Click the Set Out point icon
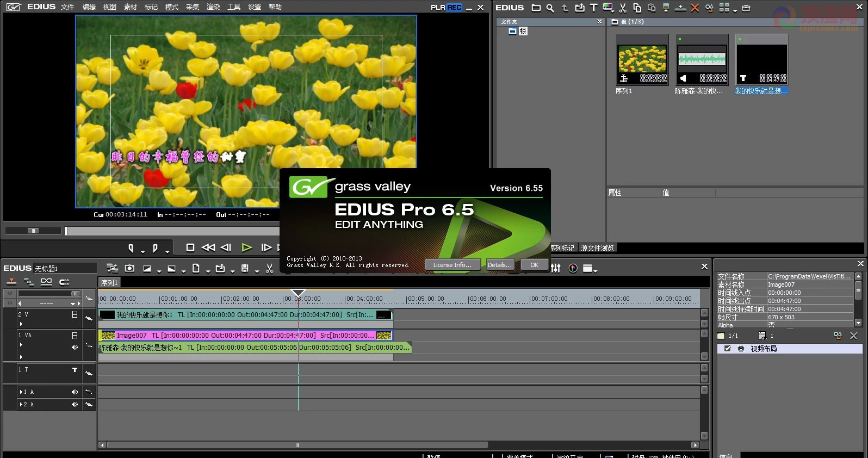This screenshot has height=458, width=868. tap(155, 248)
